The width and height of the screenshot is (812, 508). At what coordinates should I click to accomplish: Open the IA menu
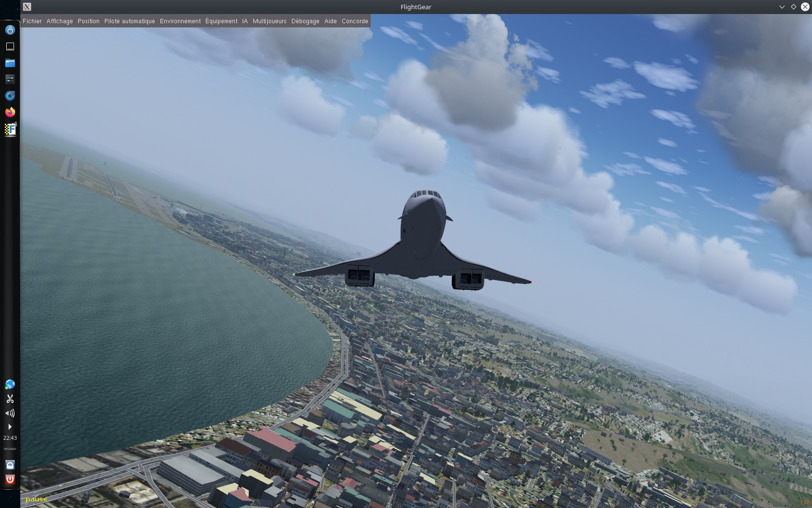[x=245, y=21]
